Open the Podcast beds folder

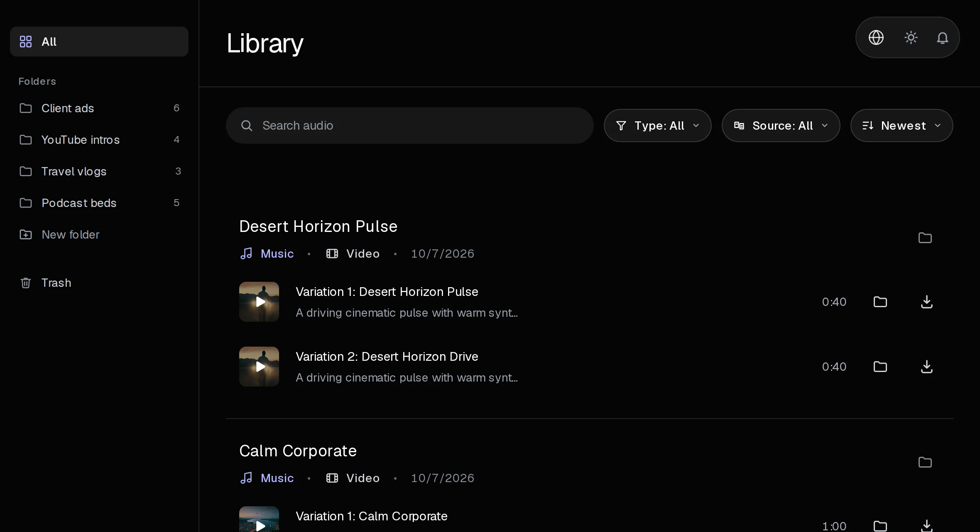[x=99, y=203]
